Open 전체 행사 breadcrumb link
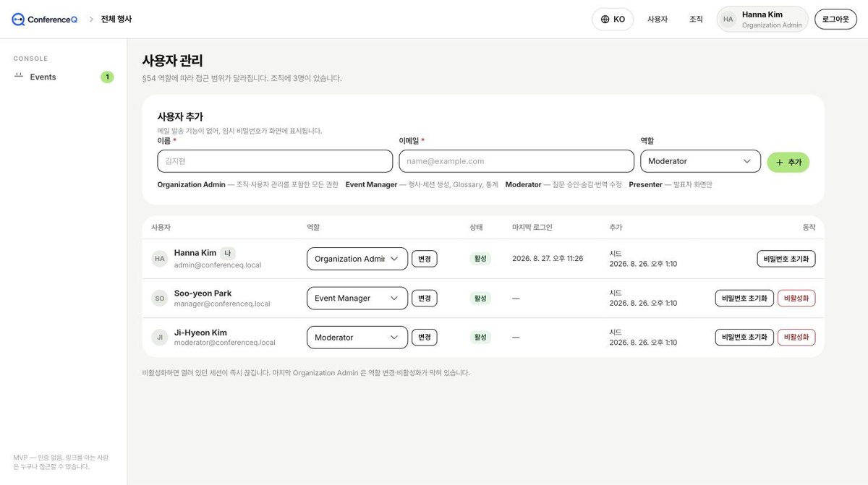868x485 pixels. [116, 20]
